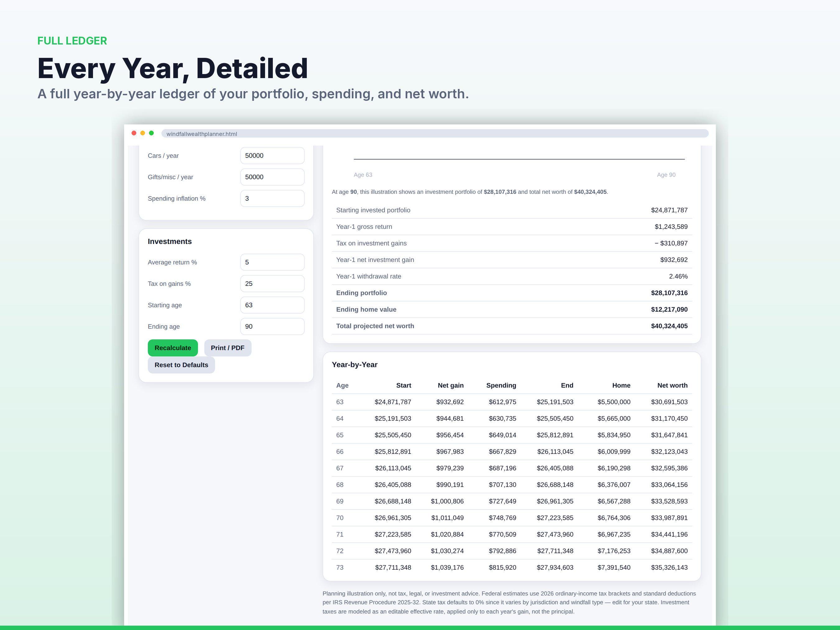
Task: Click the Year-by-Year section heading
Action: coord(354,365)
